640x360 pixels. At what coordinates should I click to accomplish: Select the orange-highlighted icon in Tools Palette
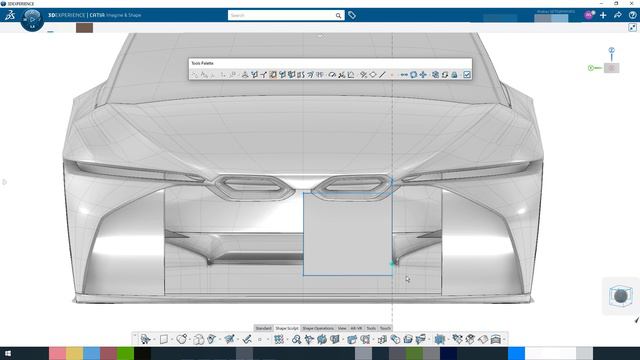[273, 75]
